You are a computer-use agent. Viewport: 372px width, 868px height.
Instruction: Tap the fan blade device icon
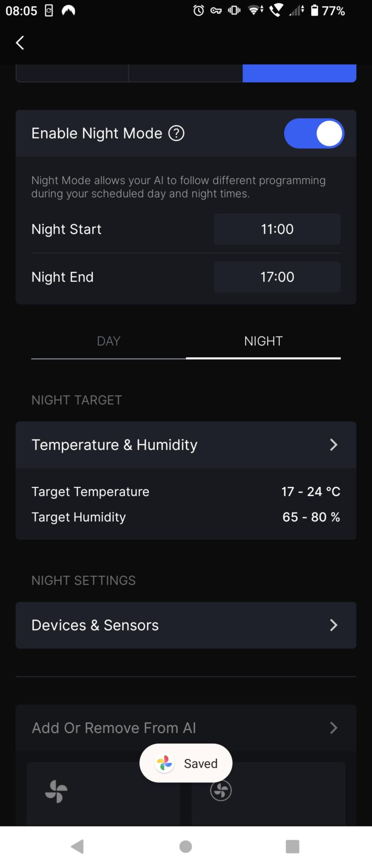pyautogui.click(x=56, y=791)
